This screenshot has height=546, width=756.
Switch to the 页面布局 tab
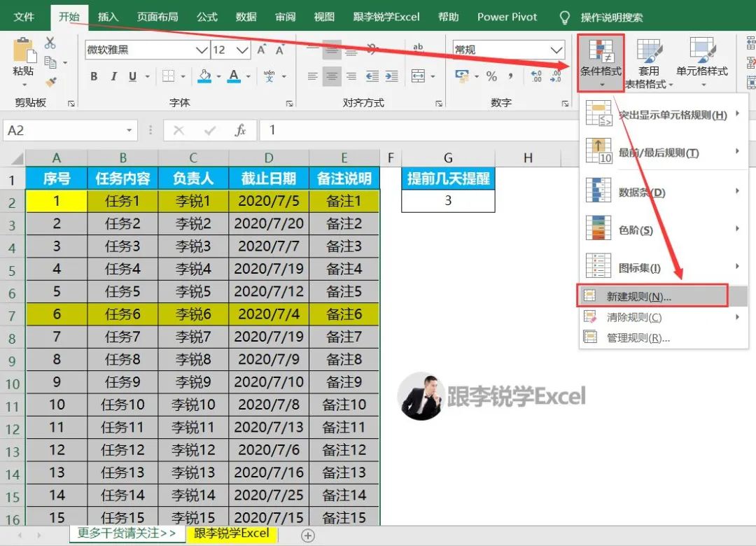(x=157, y=17)
